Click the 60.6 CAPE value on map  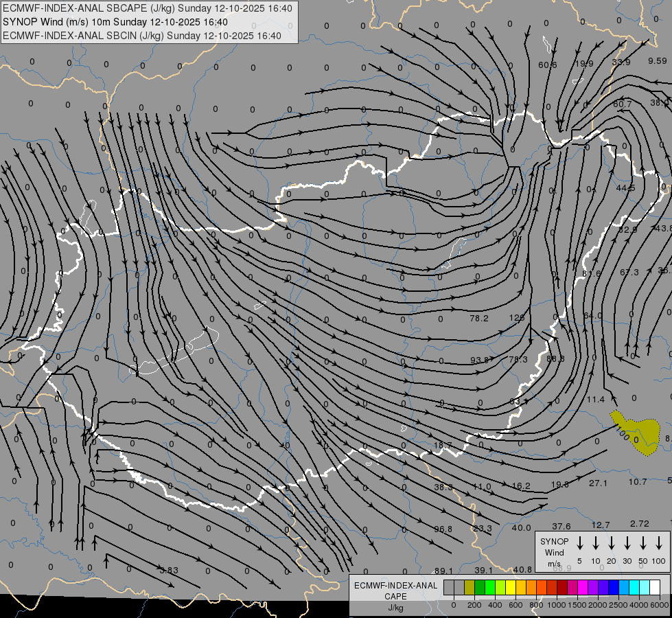(x=547, y=65)
